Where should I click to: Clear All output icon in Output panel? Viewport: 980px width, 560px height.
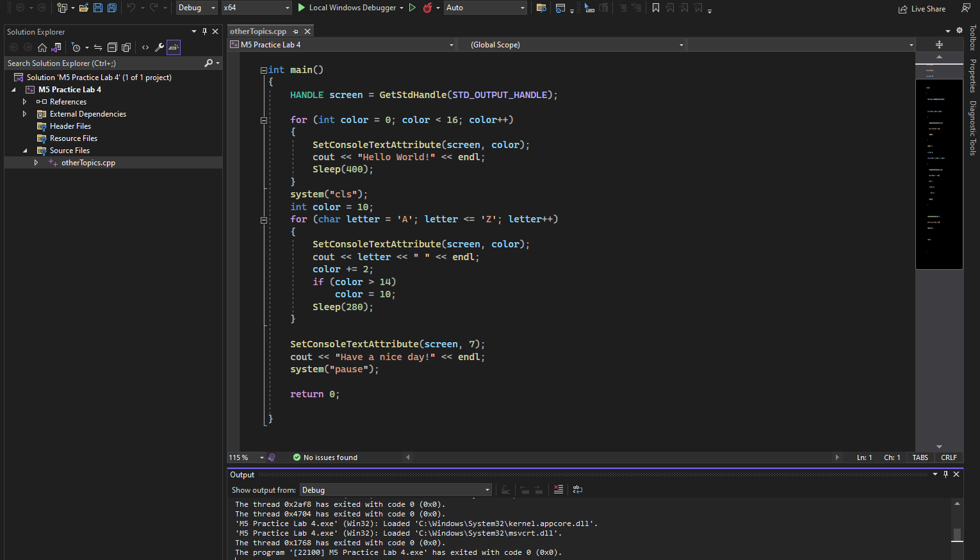559,490
